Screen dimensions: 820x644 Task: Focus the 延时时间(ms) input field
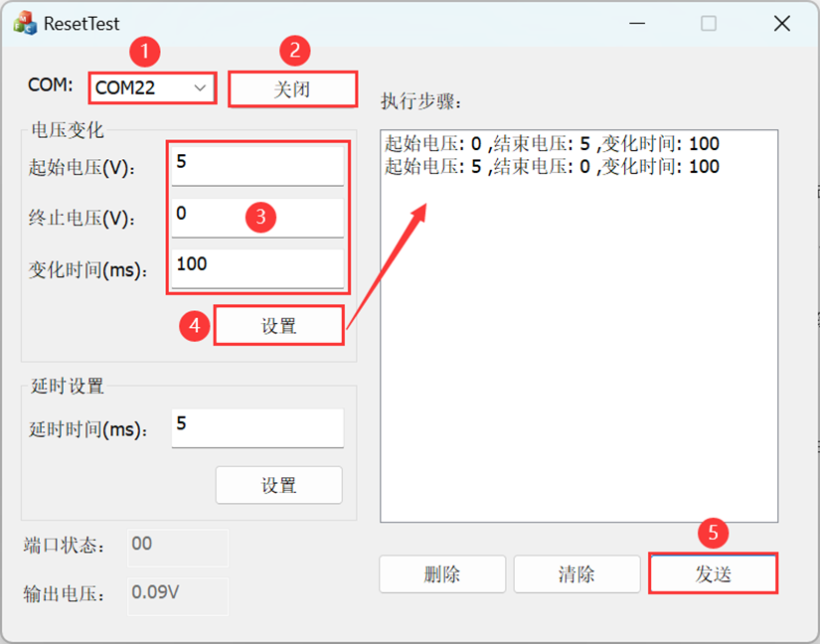coord(257,428)
